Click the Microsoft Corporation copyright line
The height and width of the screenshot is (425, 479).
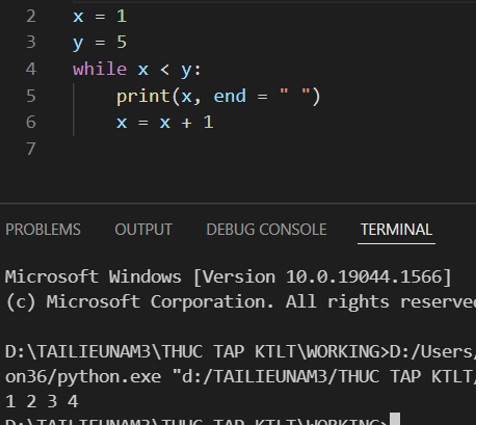[x=240, y=302]
